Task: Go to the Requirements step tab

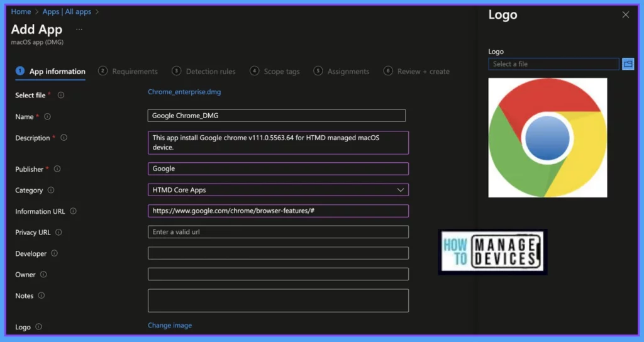Action: (128, 72)
